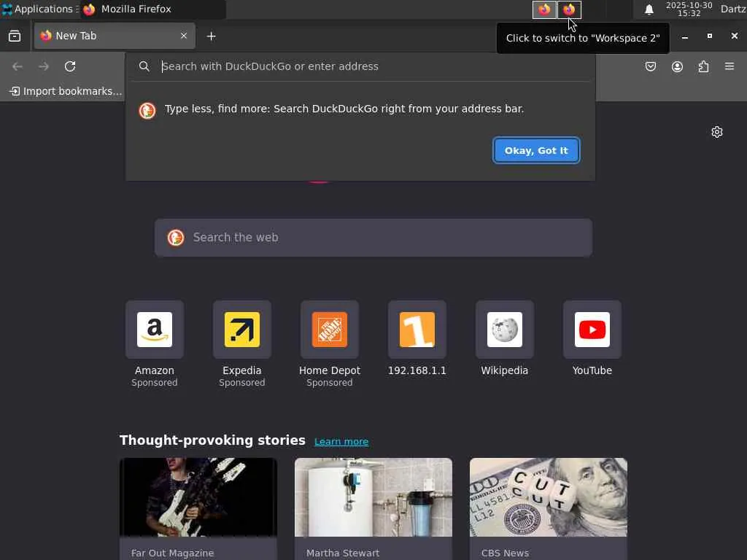This screenshot has height=560, width=747.
Task: Click the Okay, Got It button
Action: 536,150
